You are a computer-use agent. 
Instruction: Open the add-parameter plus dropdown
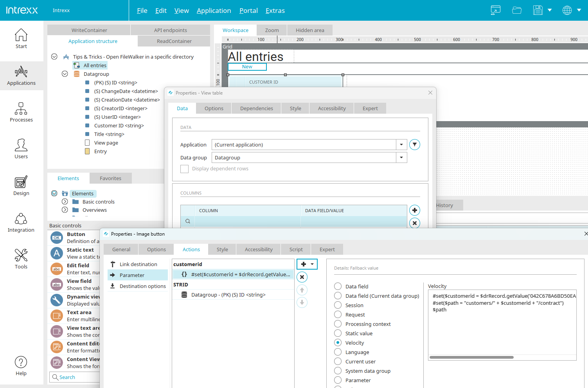coord(307,264)
